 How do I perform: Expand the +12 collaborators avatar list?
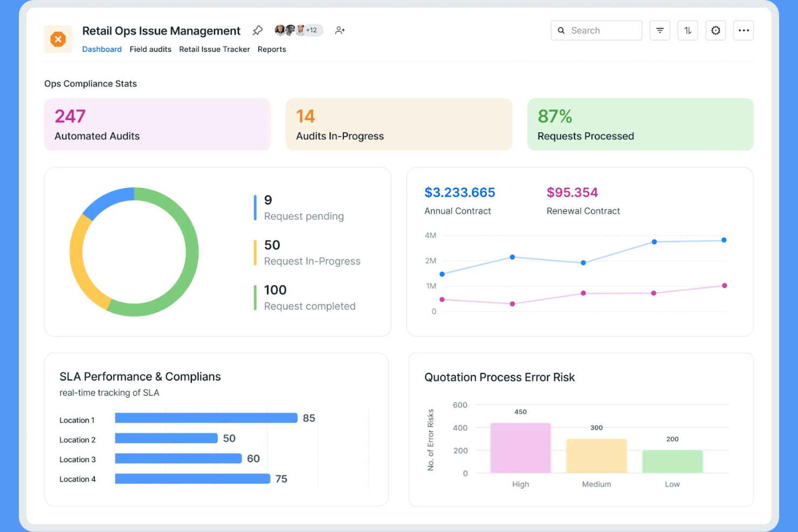click(312, 30)
